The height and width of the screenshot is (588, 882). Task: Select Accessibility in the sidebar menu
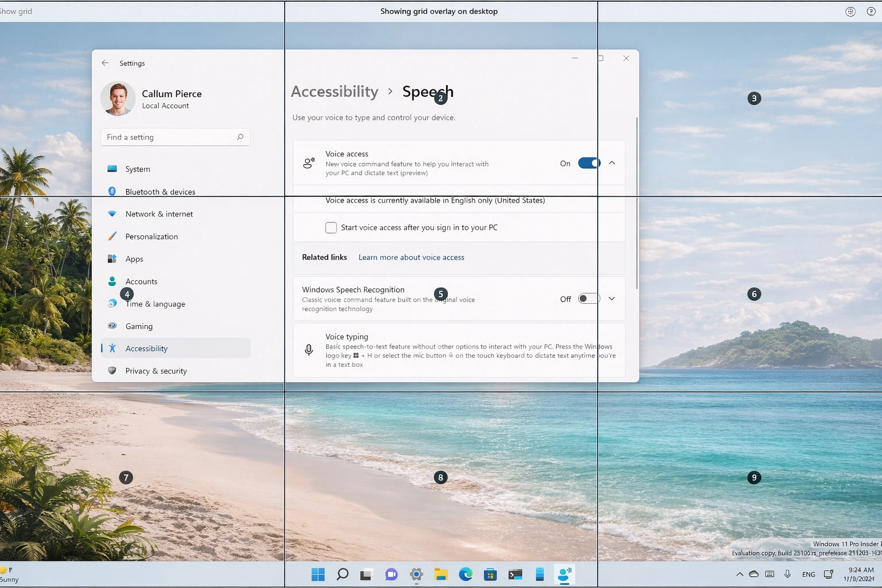(146, 348)
